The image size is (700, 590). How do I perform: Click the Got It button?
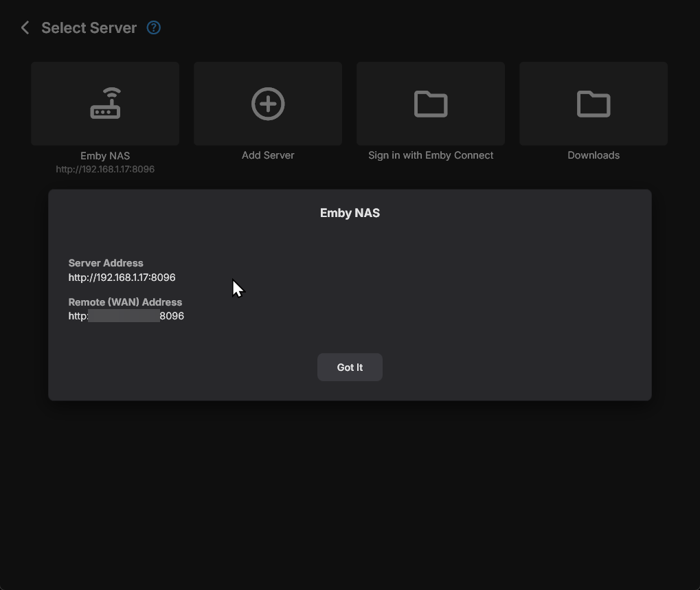pyautogui.click(x=350, y=367)
